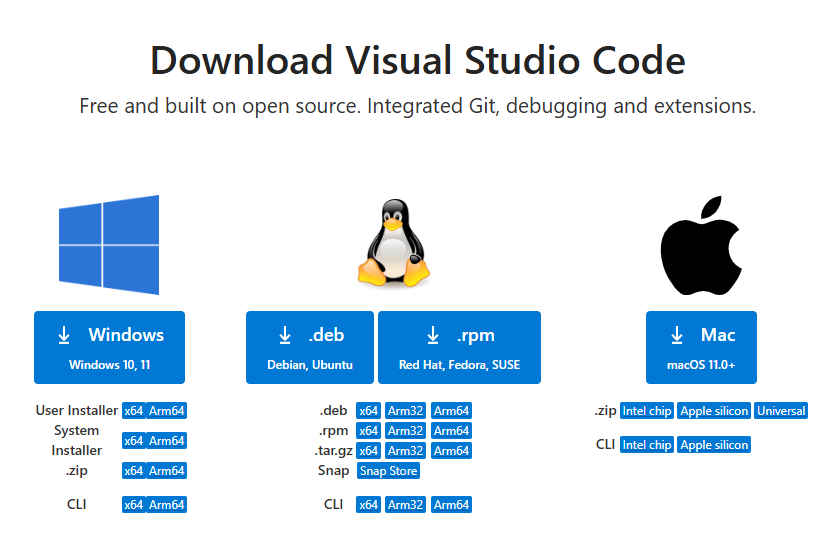Screen dimensions: 823x553
Task: Download Mac .zip for Apple silicon
Action: (714, 411)
